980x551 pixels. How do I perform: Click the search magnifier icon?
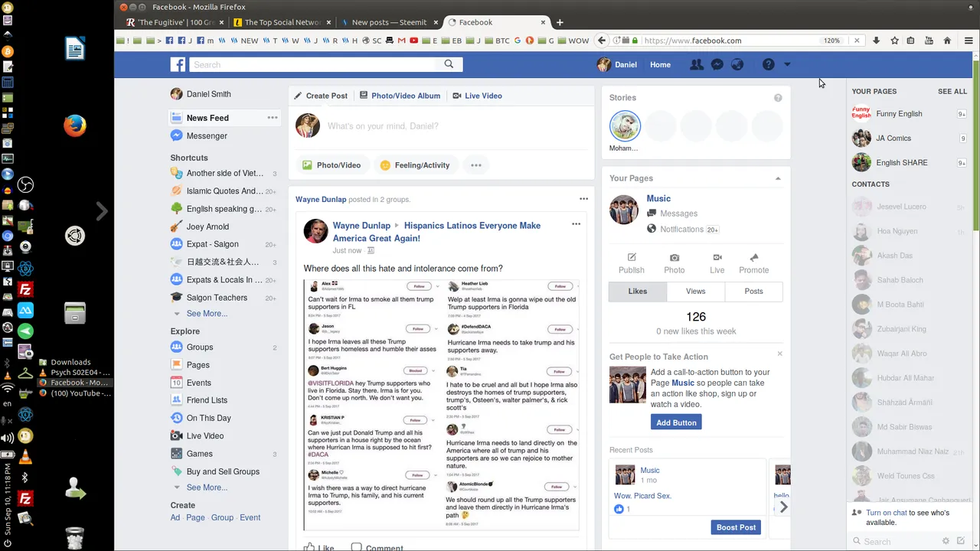click(449, 64)
